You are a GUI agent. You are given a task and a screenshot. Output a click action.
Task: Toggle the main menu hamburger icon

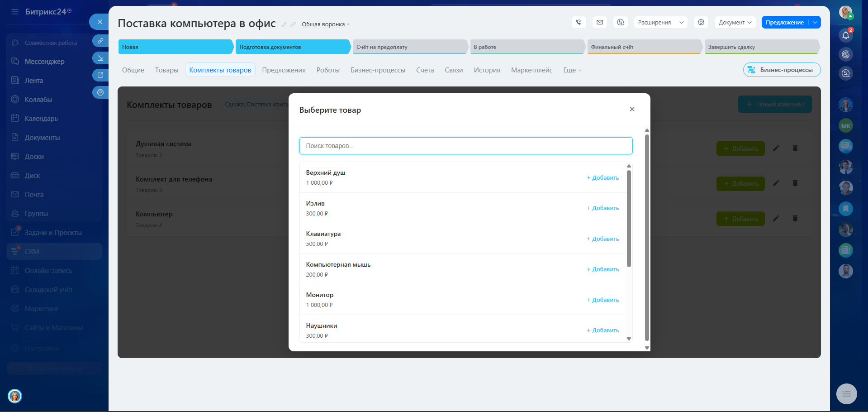point(15,12)
